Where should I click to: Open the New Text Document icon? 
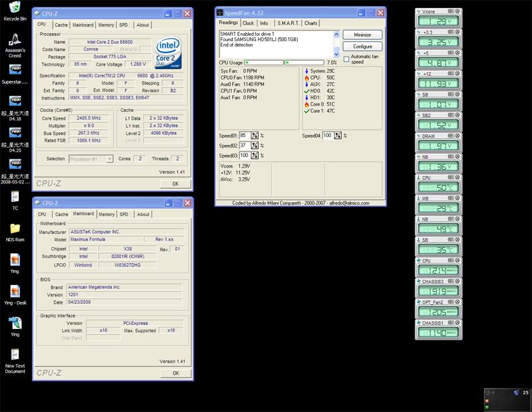tap(15, 355)
